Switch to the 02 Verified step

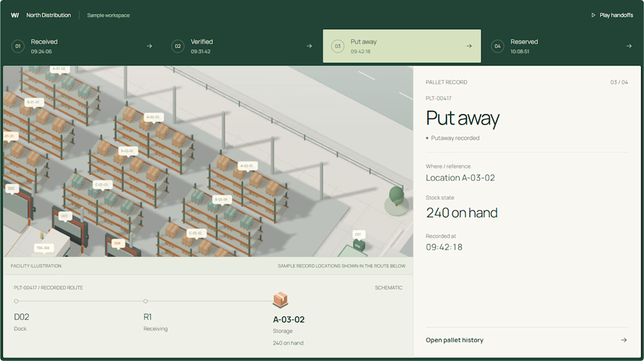[242, 46]
